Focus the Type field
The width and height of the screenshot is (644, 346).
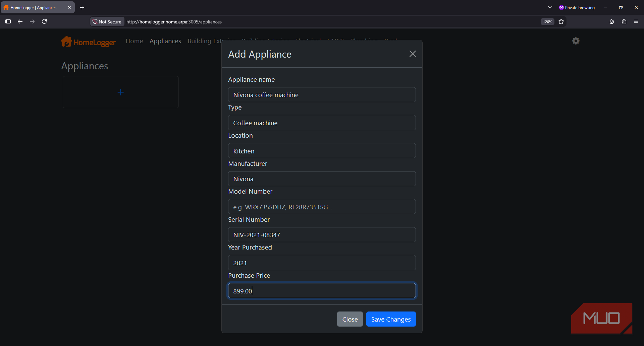click(322, 123)
